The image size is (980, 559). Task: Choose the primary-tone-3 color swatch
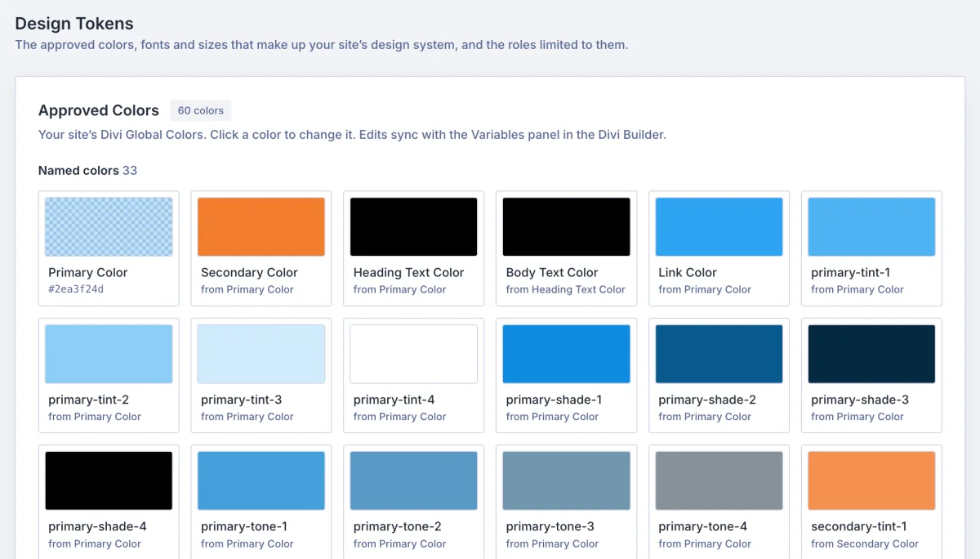pos(566,481)
